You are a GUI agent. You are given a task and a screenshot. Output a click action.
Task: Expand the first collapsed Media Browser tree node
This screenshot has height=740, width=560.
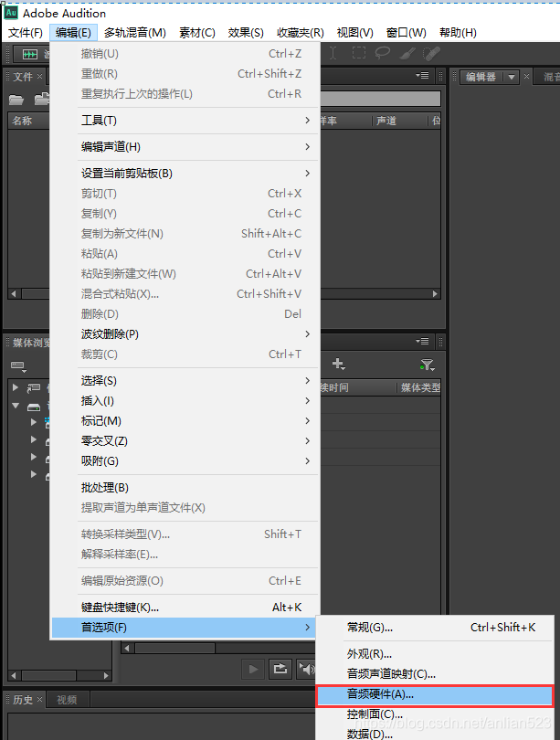point(16,387)
